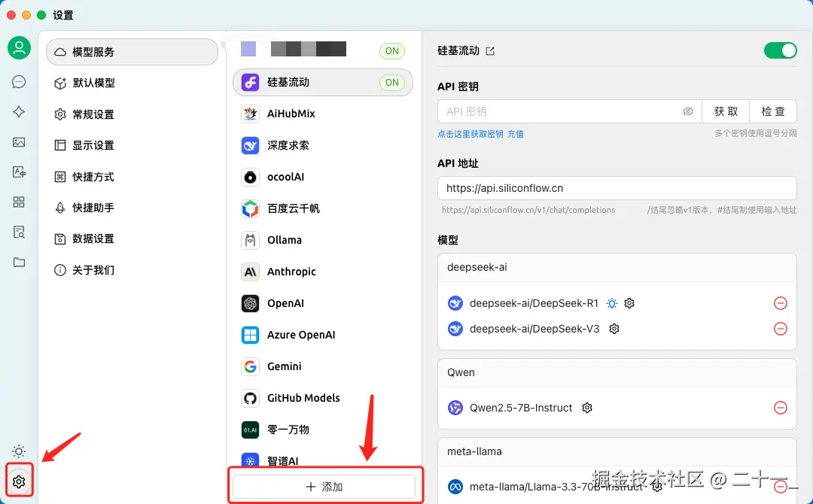Remove deepseek-ai/DeepSeek-V3 model
This screenshot has height=504, width=813.
[781, 329]
